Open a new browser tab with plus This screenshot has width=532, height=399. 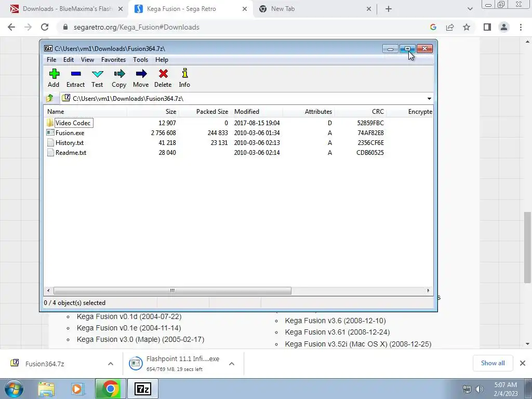click(x=389, y=9)
